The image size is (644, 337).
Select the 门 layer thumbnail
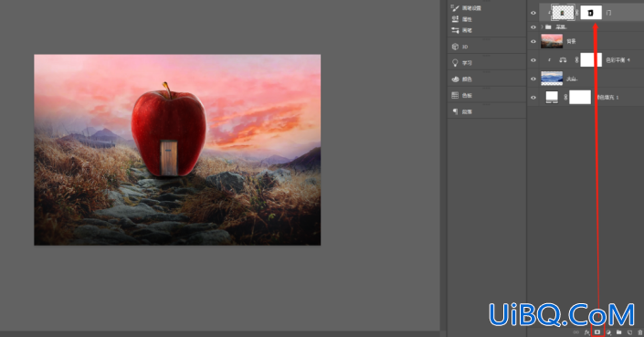(x=563, y=13)
